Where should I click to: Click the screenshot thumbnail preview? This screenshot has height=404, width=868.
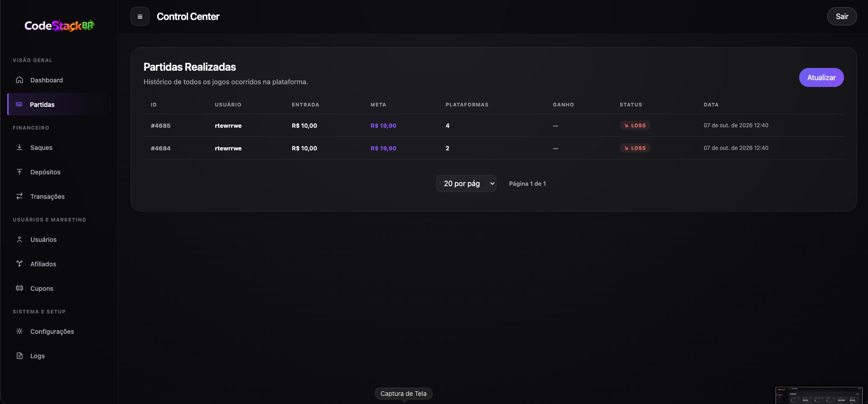(819, 395)
